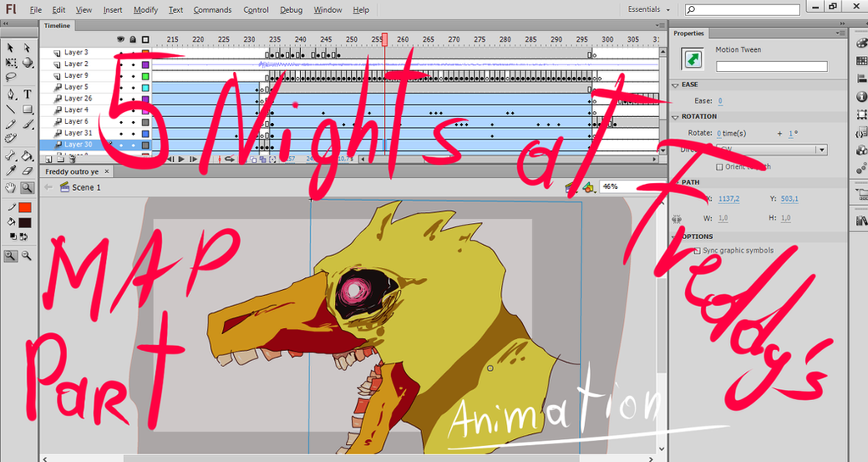This screenshot has height=462, width=868.
Task: Click the Motion Tween properties icon
Action: (x=693, y=59)
